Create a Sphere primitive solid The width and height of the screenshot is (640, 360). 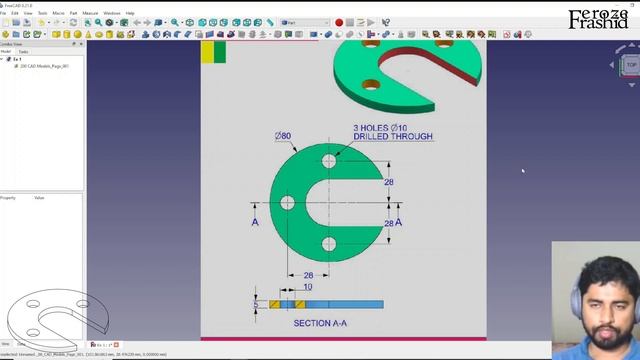[77, 35]
